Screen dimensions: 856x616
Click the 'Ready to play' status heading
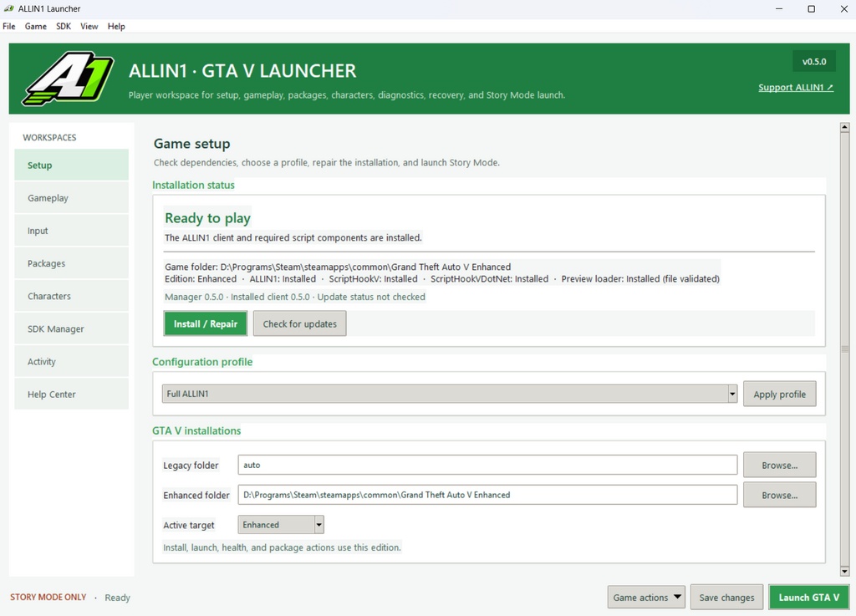[207, 218]
